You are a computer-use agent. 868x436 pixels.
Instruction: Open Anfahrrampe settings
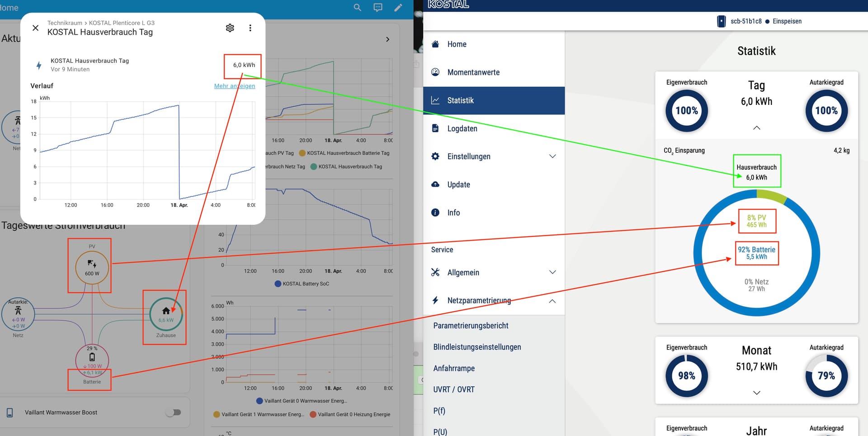pyautogui.click(x=454, y=368)
